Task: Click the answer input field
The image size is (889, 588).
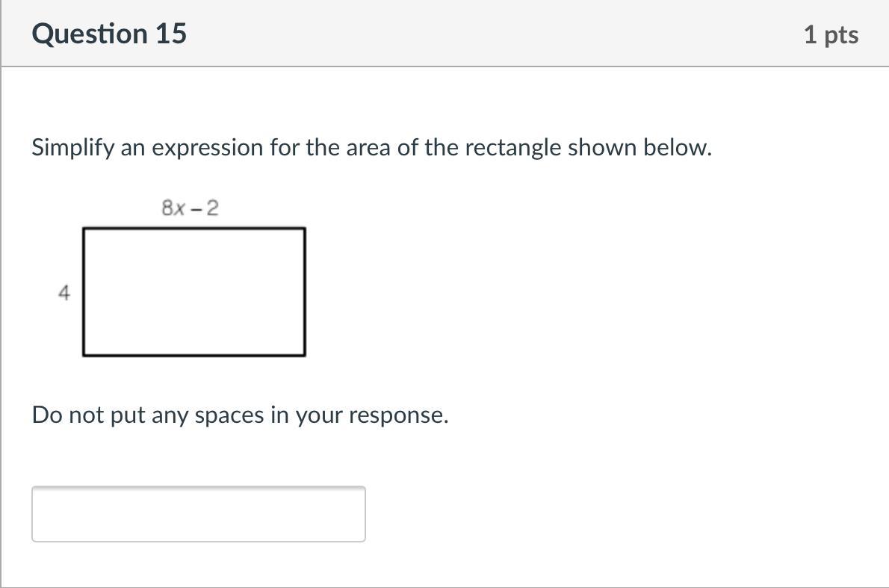Action: tap(198, 514)
